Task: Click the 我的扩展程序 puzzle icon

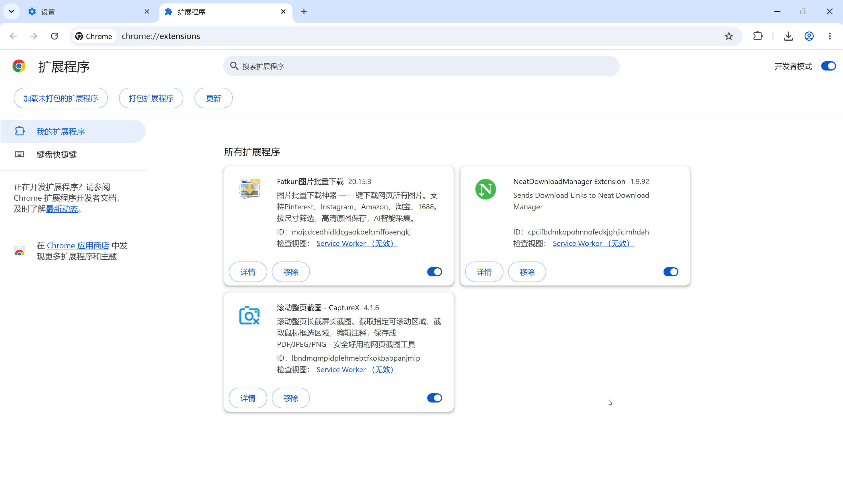Action: point(20,131)
